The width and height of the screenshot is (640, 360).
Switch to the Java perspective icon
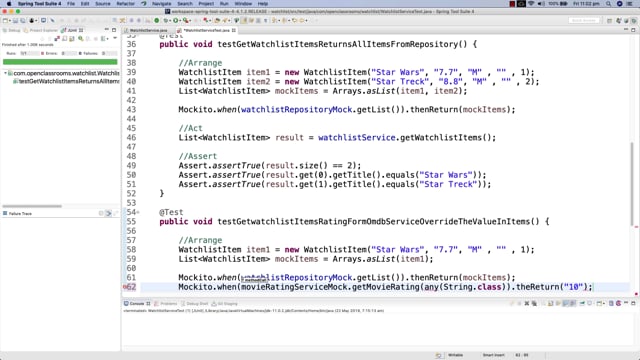[618, 20]
